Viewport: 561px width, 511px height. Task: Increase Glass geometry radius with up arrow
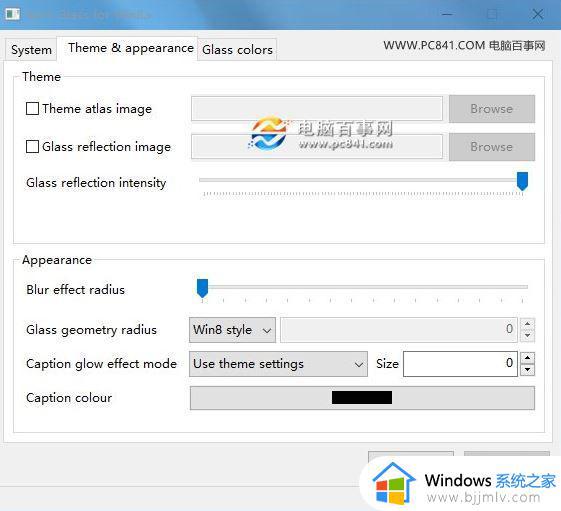(527, 323)
